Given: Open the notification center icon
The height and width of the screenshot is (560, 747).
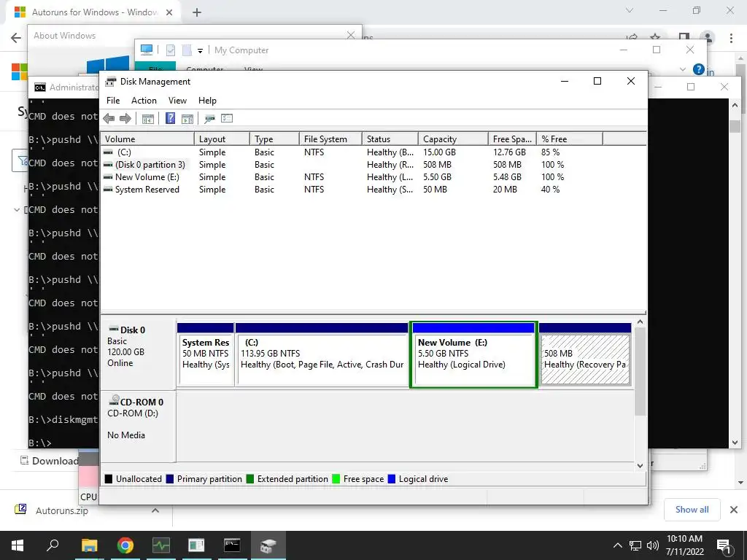Looking at the screenshot, I should (x=724, y=546).
